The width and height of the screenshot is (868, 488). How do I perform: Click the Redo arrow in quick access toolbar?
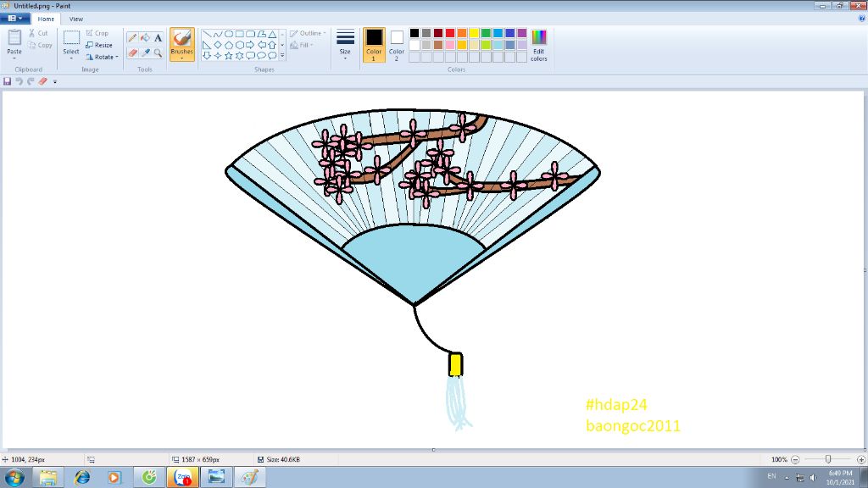pos(31,81)
